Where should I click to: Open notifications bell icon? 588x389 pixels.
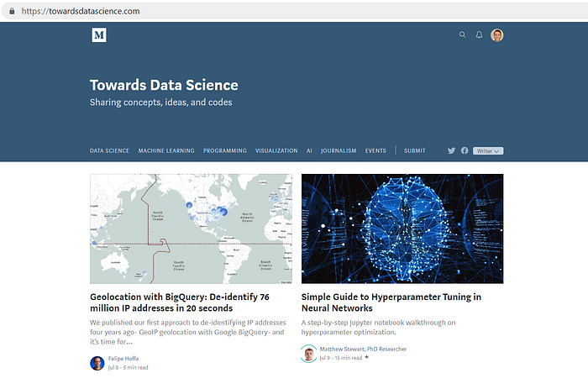(x=480, y=35)
